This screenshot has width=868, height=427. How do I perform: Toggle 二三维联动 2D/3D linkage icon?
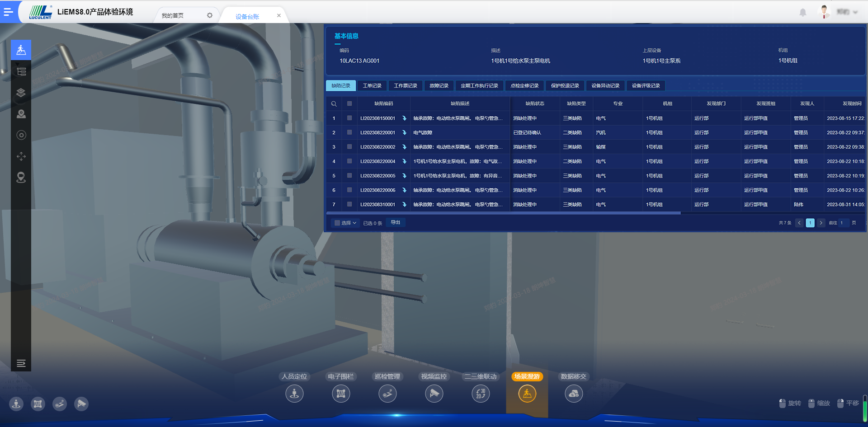pos(481,394)
